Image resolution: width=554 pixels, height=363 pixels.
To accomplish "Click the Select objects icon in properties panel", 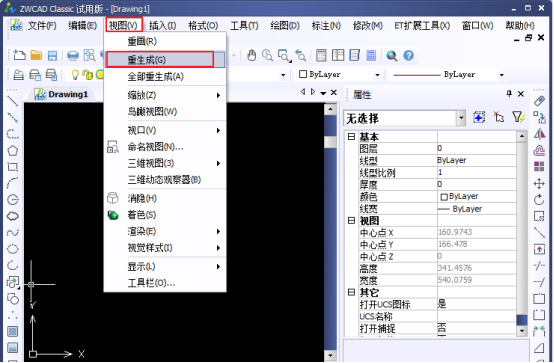I will tap(499, 117).
